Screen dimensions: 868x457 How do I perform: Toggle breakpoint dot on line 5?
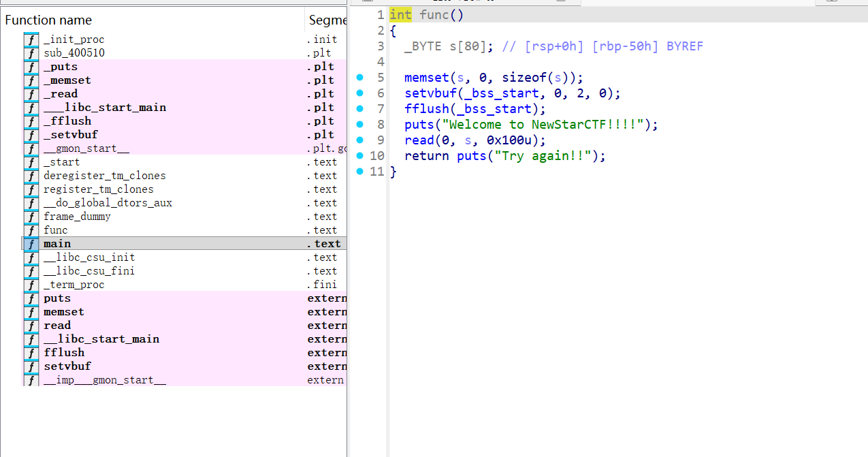point(360,78)
